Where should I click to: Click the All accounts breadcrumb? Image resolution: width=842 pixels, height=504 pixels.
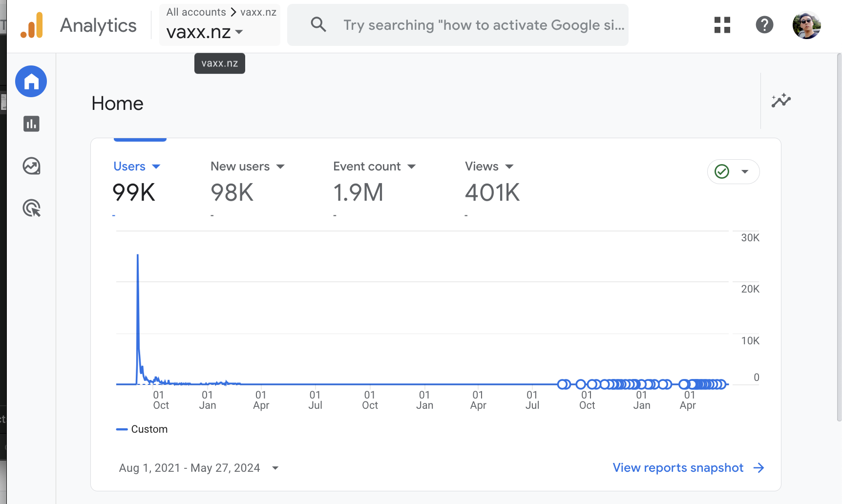pyautogui.click(x=196, y=12)
